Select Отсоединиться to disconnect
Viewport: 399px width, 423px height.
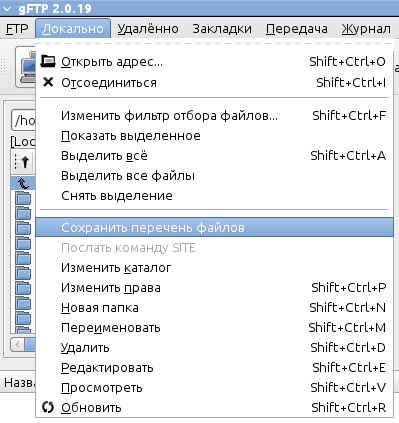(214, 82)
